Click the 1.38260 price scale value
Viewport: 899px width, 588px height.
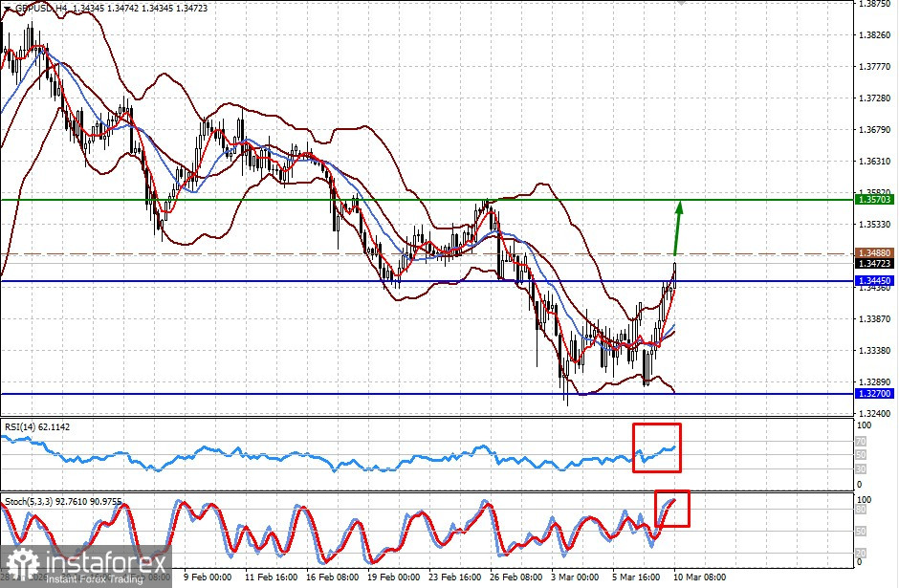(x=874, y=35)
